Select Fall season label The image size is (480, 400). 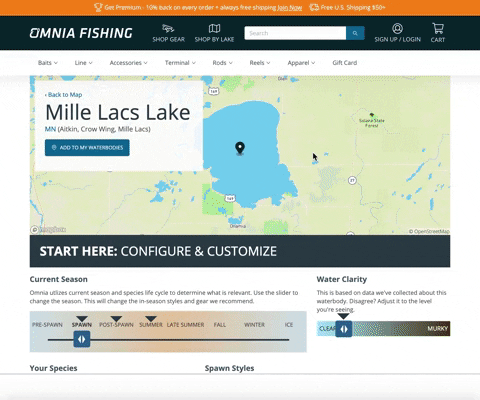(220, 325)
